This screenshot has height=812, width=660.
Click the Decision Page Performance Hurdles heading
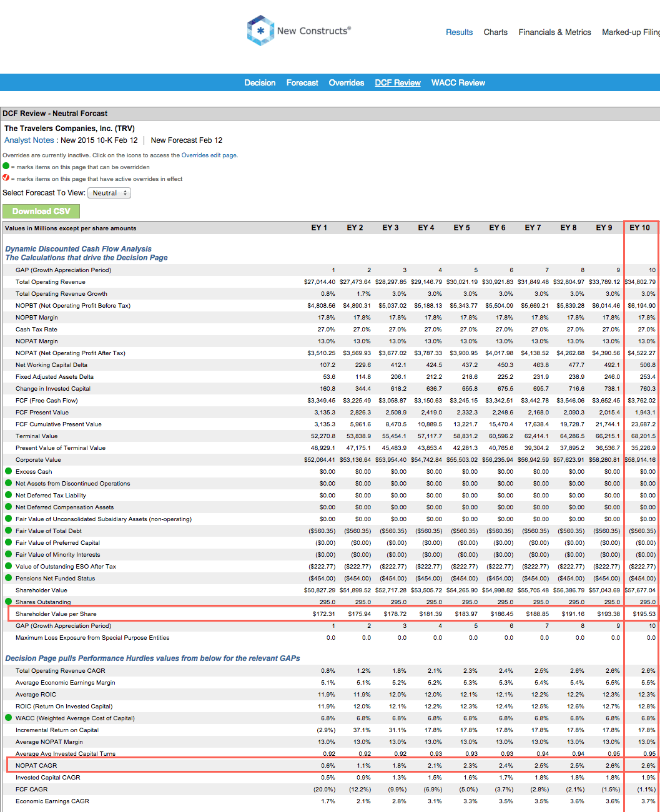[152, 658]
